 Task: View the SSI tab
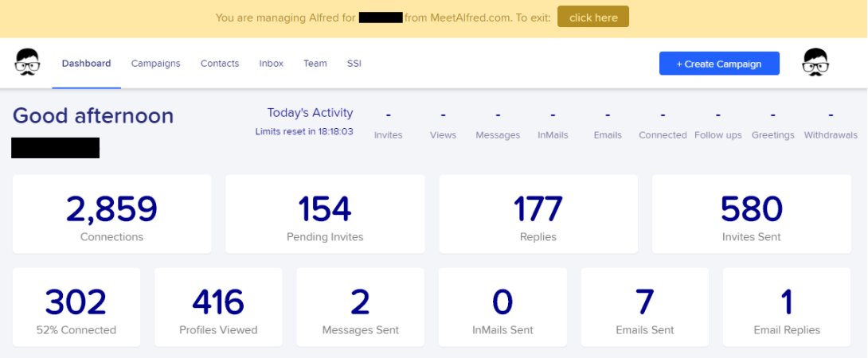354,64
